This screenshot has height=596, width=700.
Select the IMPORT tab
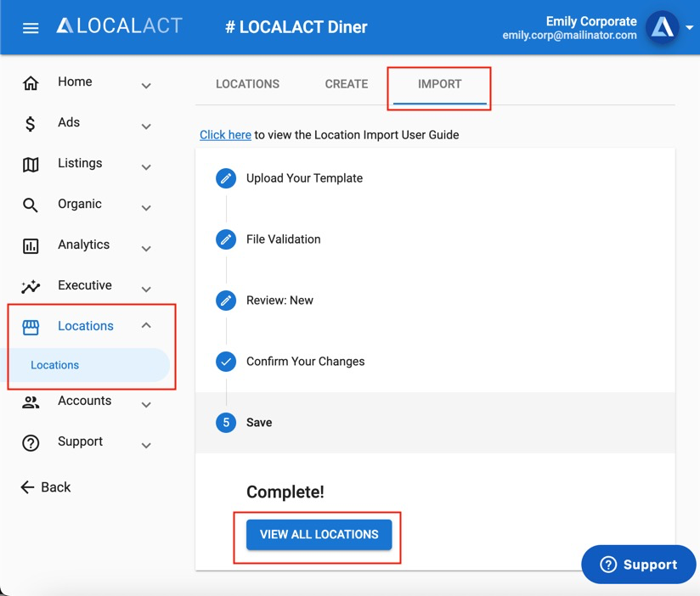click(x=440, y=84)
